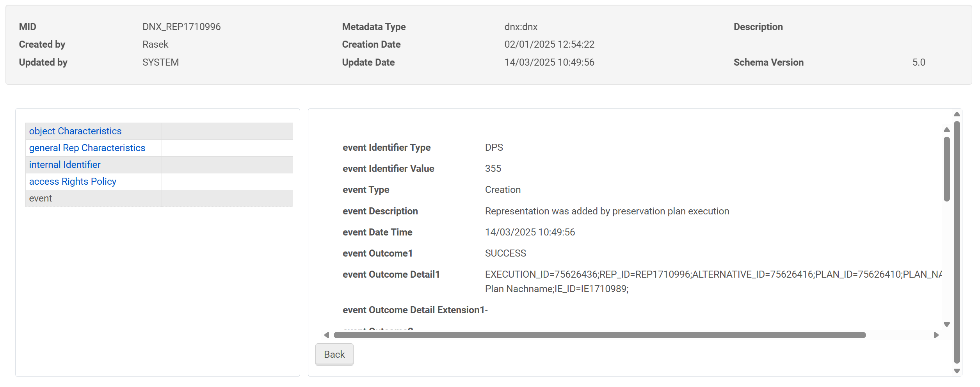Viewport: 980px width, 387px height.
Task: Click the horizontal scrollbar's right arrow
Action: tap(936, 335)
